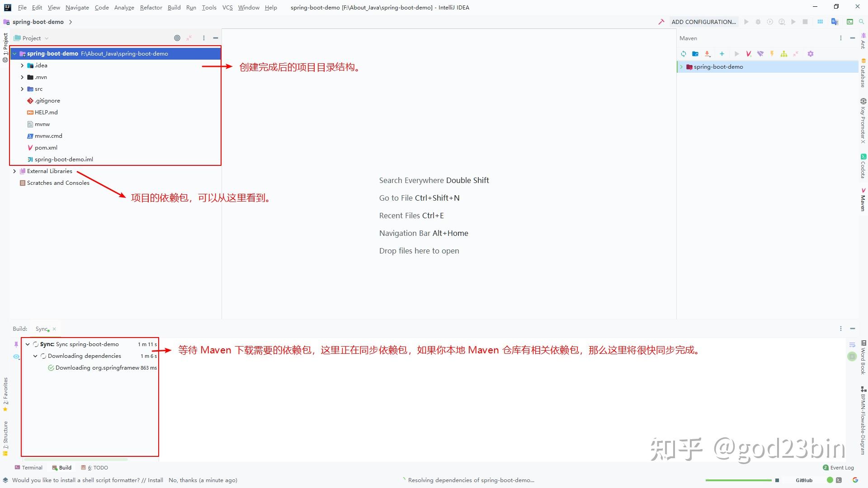Open the Search Everywhere magnifier icon
Screen dimensions: 868x488
click(862, 22)
